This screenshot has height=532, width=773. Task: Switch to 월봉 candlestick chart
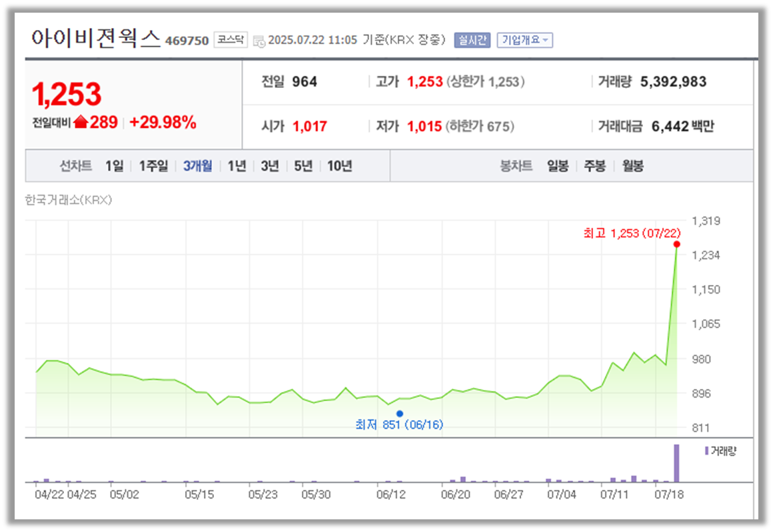[632, 166]
